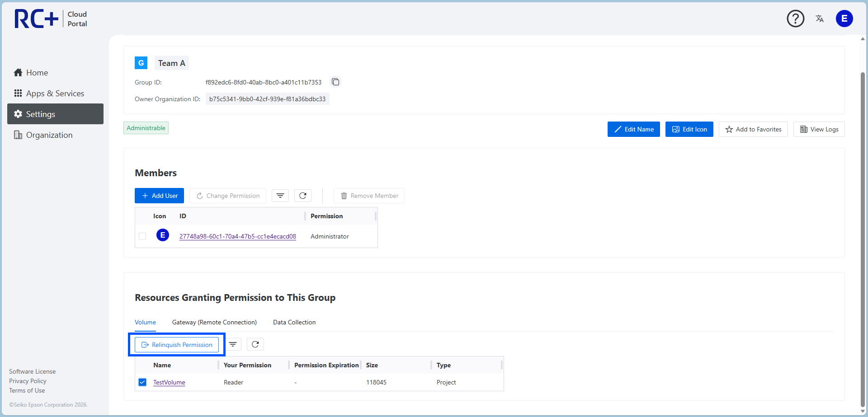Refresh the Members list

pyautogui.click(x=303, y=196)
